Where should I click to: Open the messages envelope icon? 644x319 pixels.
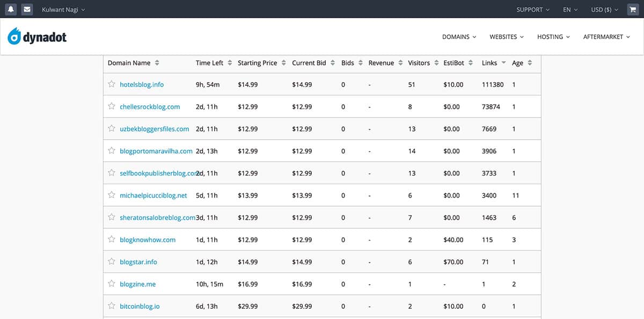click(x=27, y=9)
